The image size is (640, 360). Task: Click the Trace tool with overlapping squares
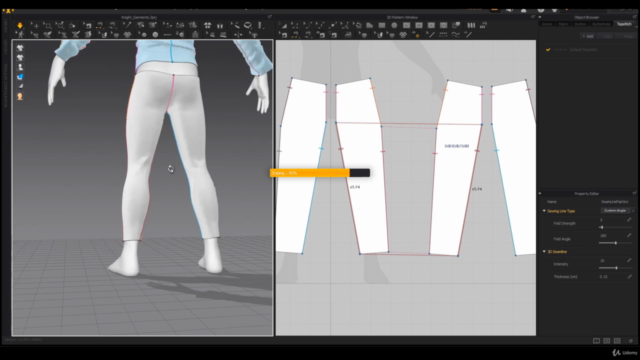click(456, 25)
